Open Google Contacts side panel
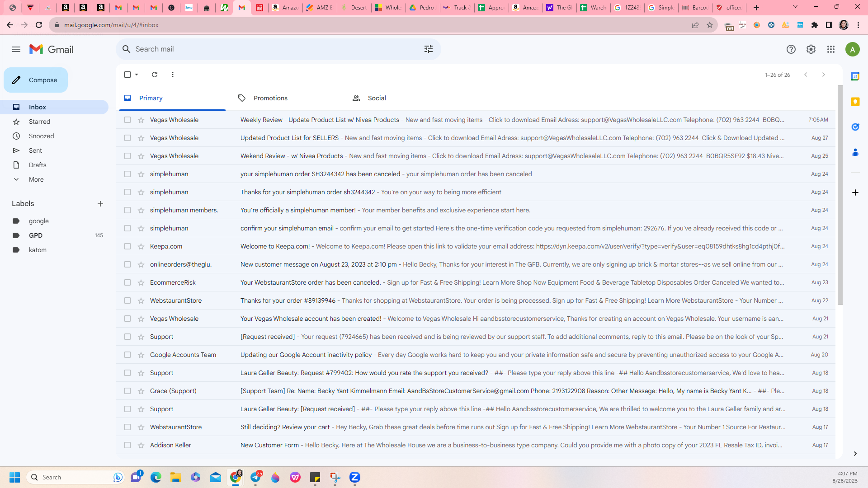 tap(855, 152)
